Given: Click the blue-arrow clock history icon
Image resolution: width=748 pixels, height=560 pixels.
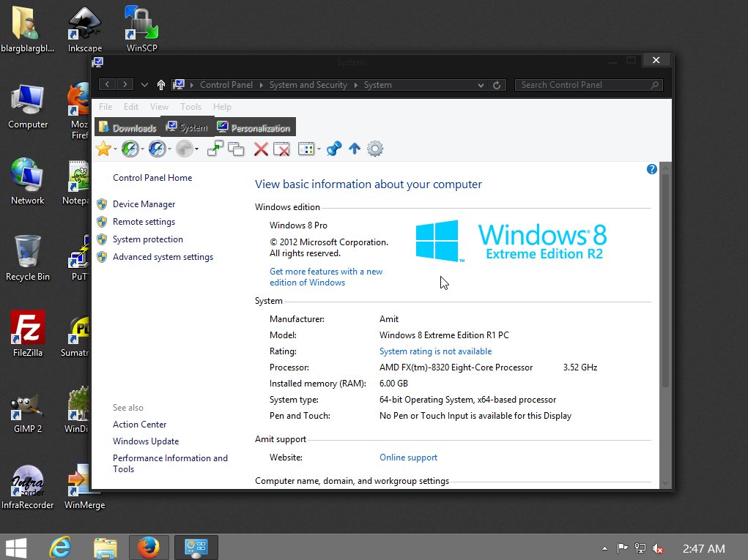Looking at the screenshot, I should [x=157, y=149].
